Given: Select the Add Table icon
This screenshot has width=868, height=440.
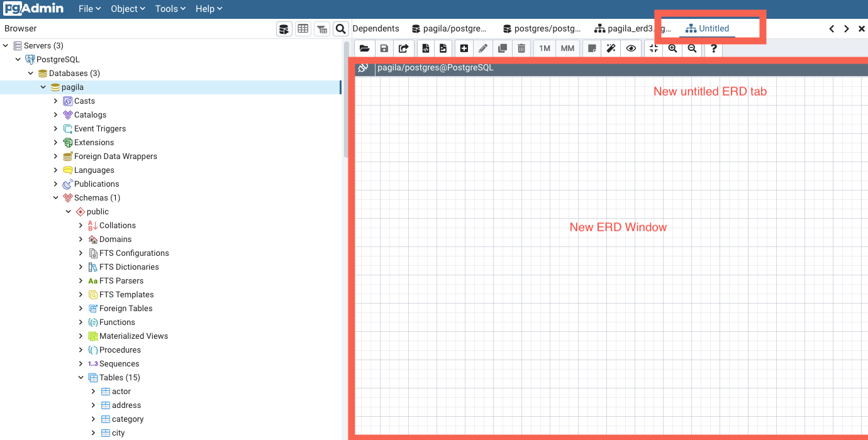Looking at the screenshot, I should pyautogui.click(x=464, y=48).
